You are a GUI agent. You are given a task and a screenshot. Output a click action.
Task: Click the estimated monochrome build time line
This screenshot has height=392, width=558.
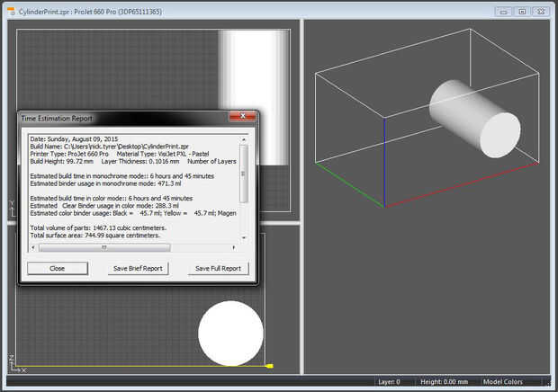122,176
